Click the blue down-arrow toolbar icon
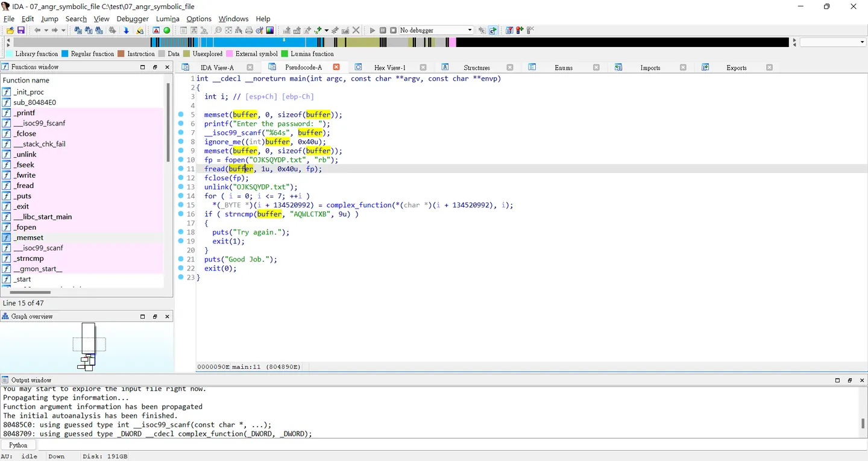The image size is (868, 461). [126, 30]
